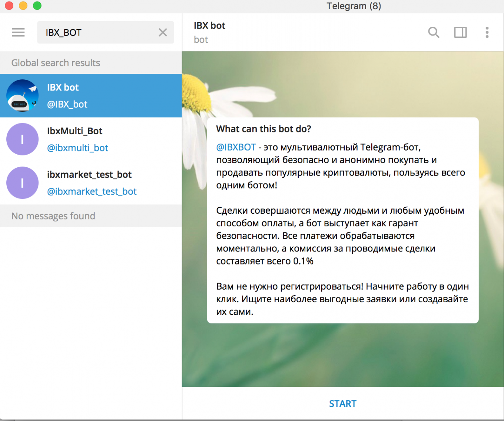
Task: Clear the IBX_BOT search text
Action: point(163,33)
